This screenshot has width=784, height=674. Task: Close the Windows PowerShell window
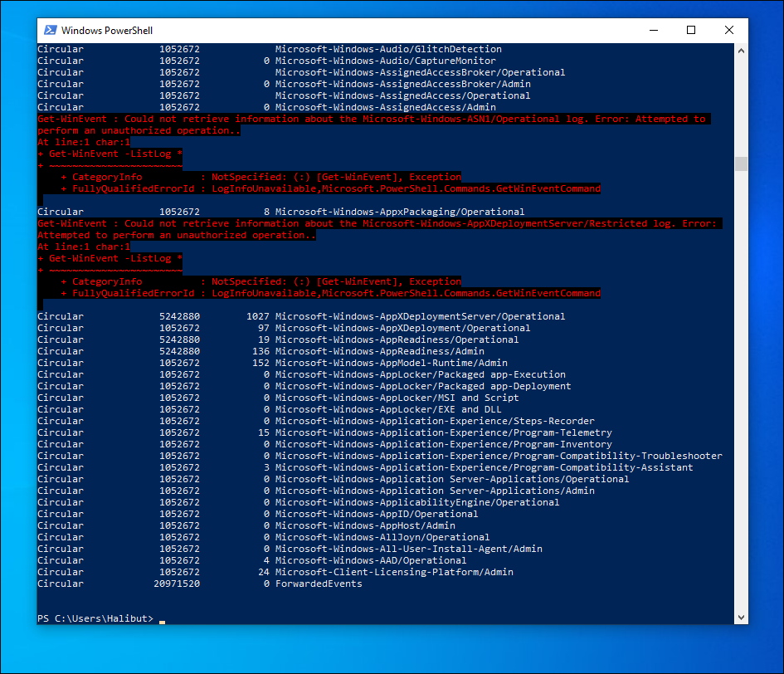pyautogui.click(x=729, y=30)
